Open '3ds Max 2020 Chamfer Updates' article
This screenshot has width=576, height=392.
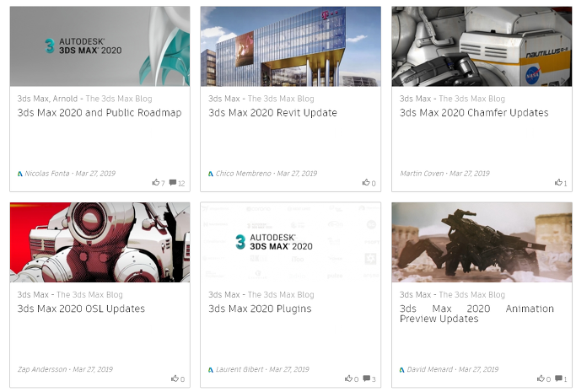coord(474,113)
